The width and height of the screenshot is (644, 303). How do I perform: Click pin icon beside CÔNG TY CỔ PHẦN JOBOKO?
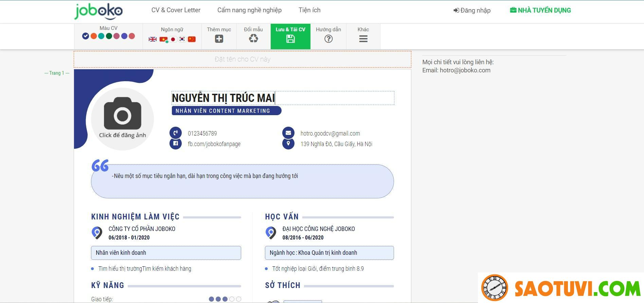coord(97,233)
